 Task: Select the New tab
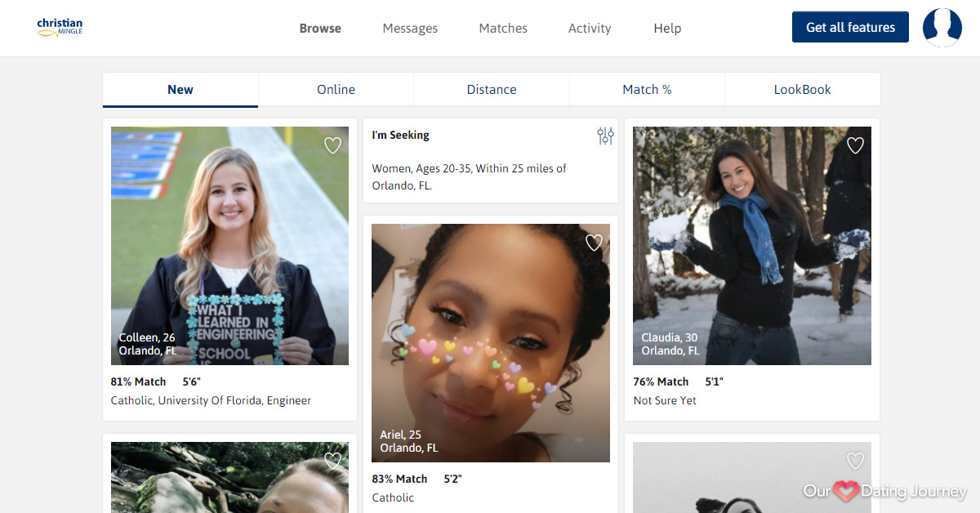coord(180,90)
